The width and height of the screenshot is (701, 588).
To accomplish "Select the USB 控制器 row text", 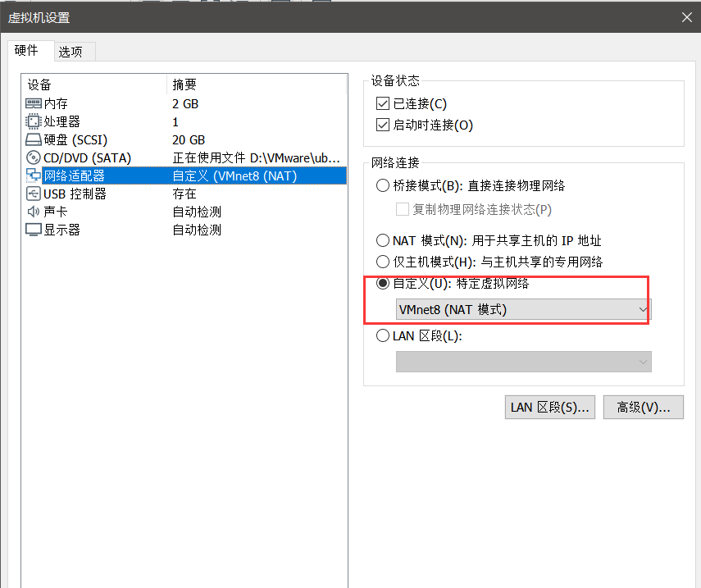I will point(75,194).
